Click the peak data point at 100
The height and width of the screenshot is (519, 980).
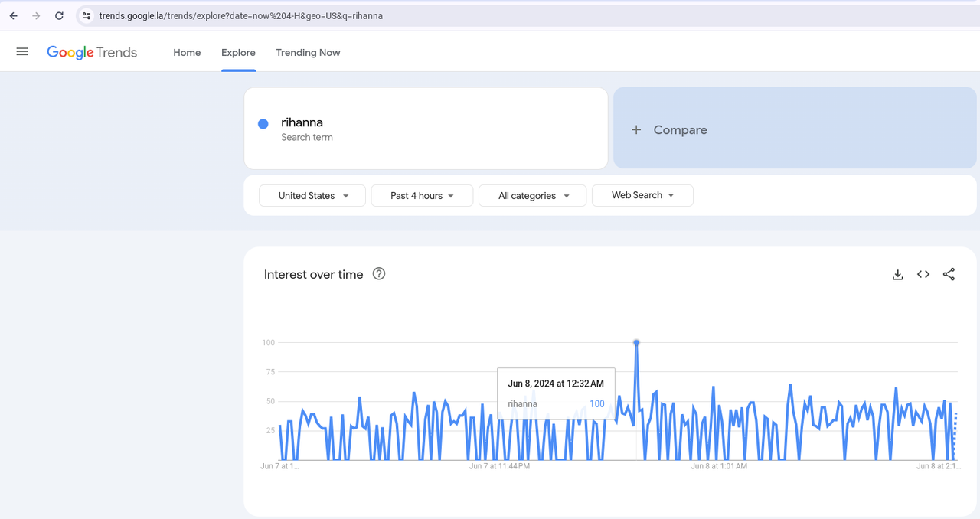pos(636,343)
